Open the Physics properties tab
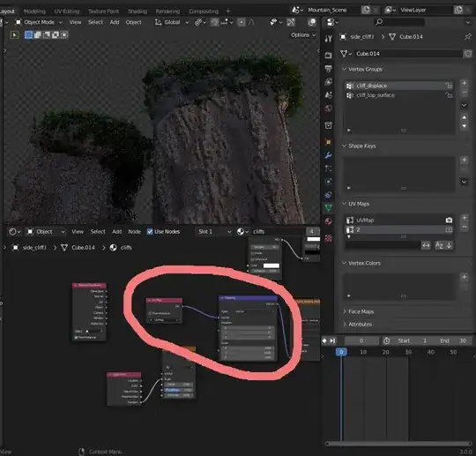This screenshot has width=476, height=456. pyautogui.click(x=328, y=182)
